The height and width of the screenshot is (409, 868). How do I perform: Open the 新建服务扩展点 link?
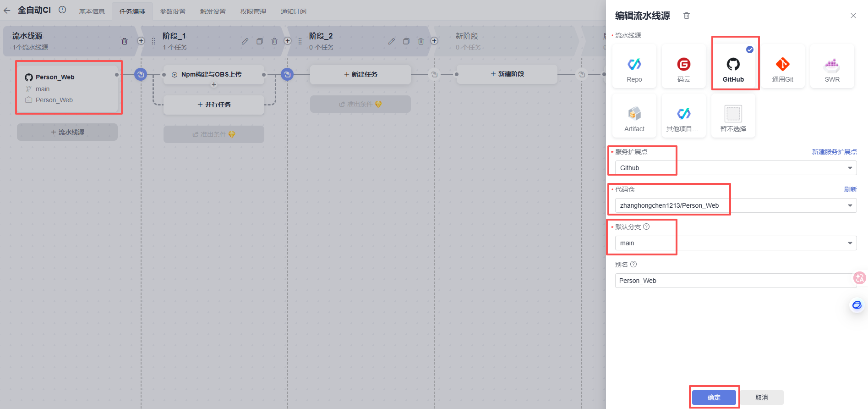834,152
